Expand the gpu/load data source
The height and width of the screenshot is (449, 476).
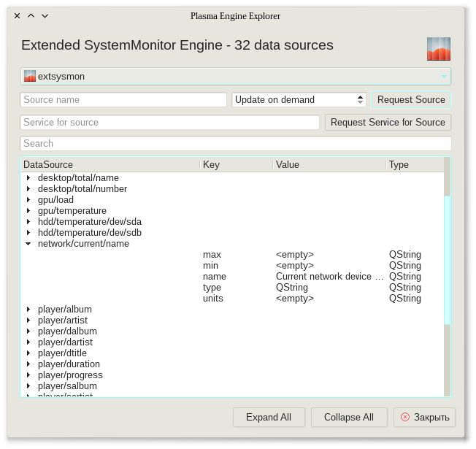point(28,200)
